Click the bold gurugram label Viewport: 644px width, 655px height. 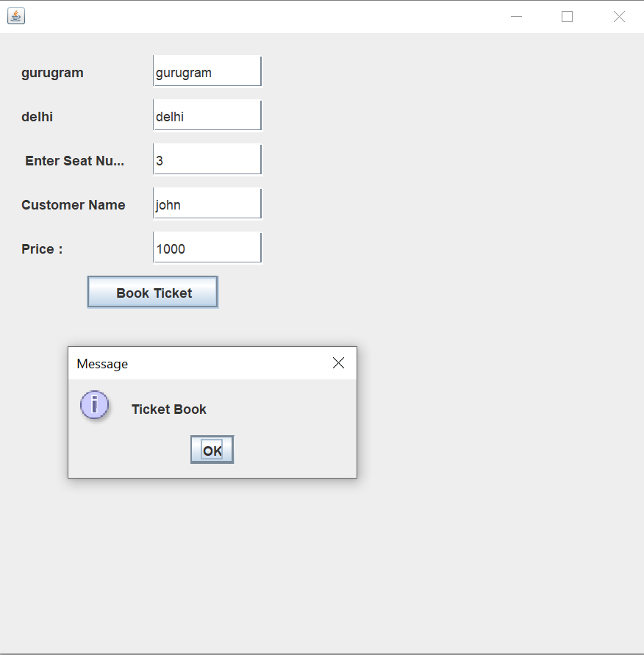[52, 73]
